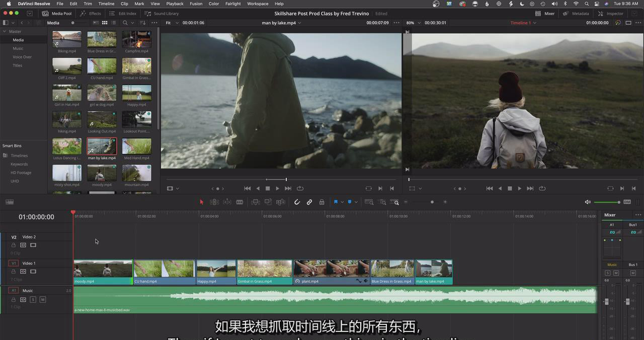Select the Voice Over bin
Viewport: 644px width, 340px height.
22,57
